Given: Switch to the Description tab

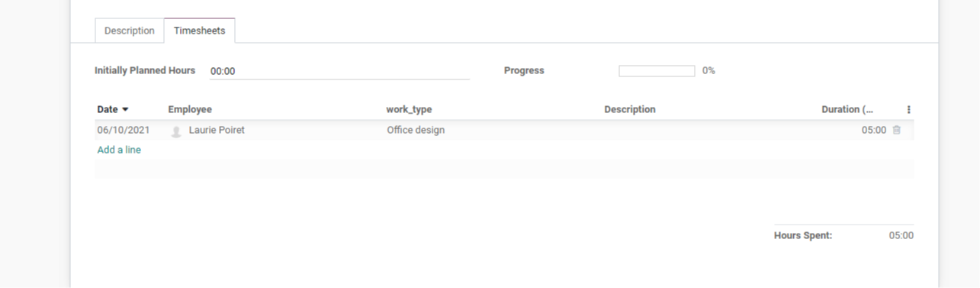Looking at the screenshot, I should click(x=129, y=31).
